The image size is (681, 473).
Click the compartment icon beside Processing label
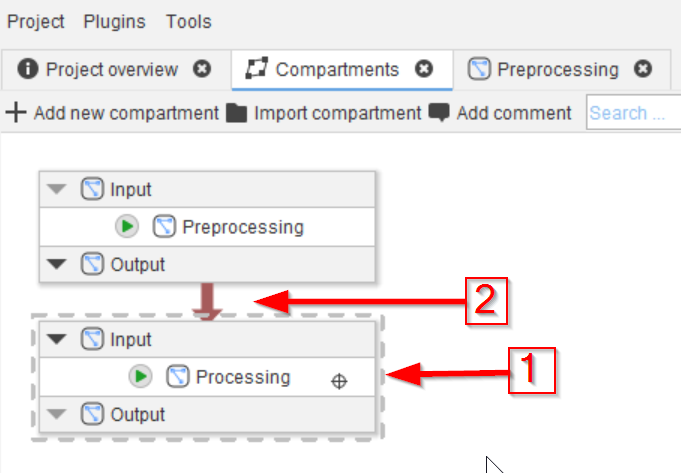tap(178, 377)
